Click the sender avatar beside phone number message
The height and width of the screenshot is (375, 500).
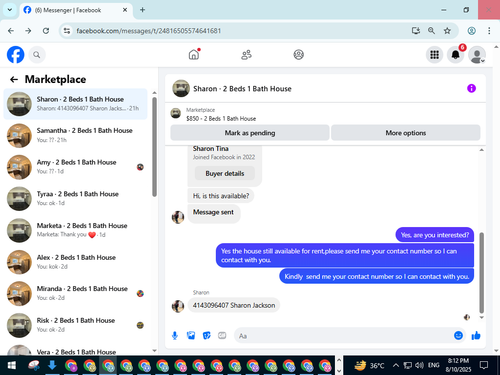(178, 306)
